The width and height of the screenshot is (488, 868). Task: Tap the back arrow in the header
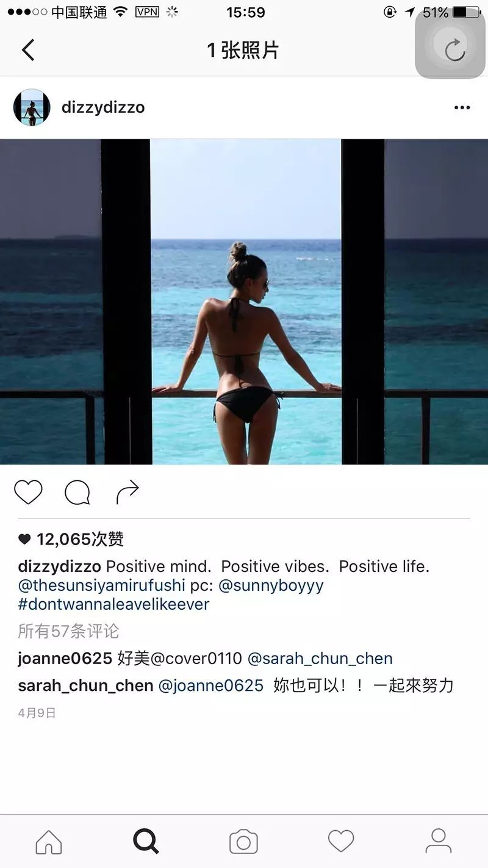pyautogui.click(x=28, y=49)
